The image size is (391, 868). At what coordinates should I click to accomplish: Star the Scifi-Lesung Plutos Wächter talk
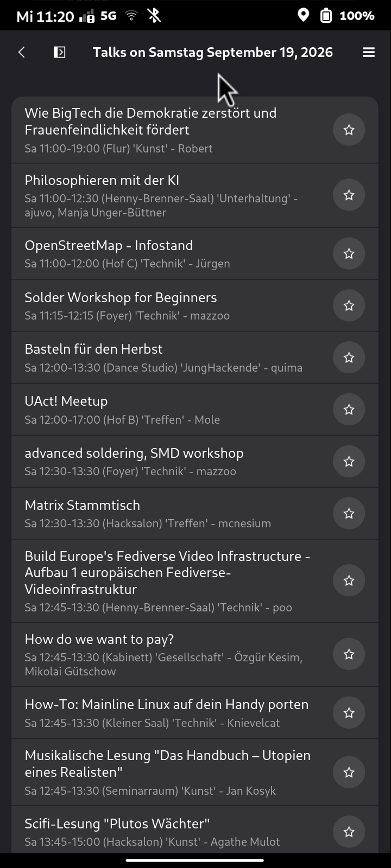pos(349,832)
